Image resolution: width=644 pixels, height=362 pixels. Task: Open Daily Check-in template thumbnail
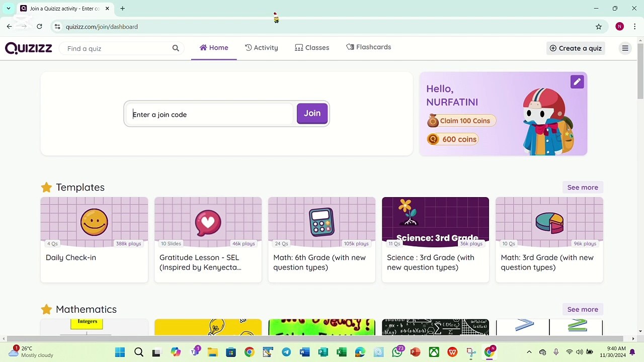(94, 222)
